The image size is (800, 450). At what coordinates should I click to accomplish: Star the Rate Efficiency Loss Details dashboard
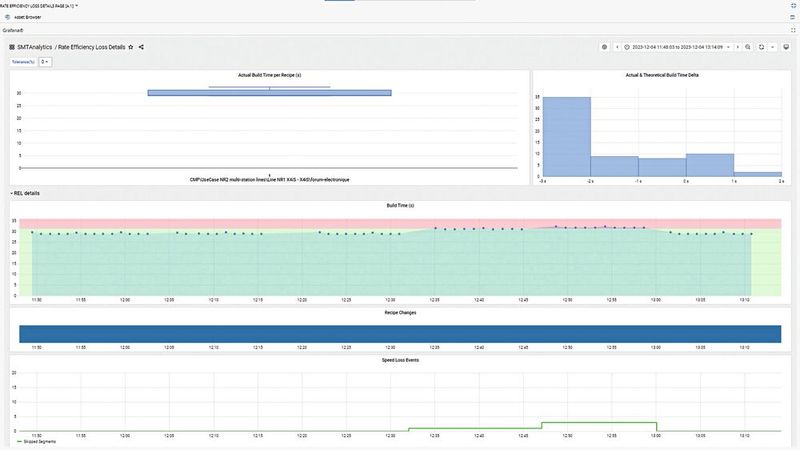coord(131,47)
